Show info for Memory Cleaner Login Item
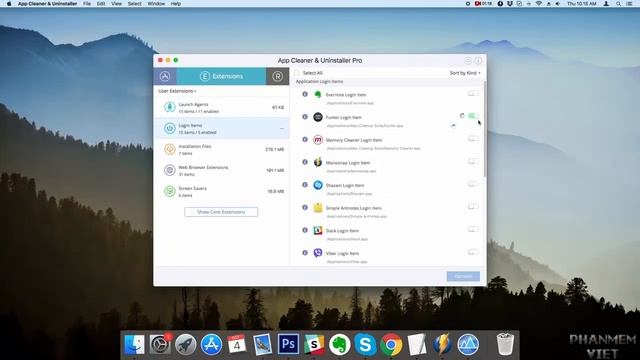Image resolution: width=640 pixels, height=360 pixels. (305, 139)
